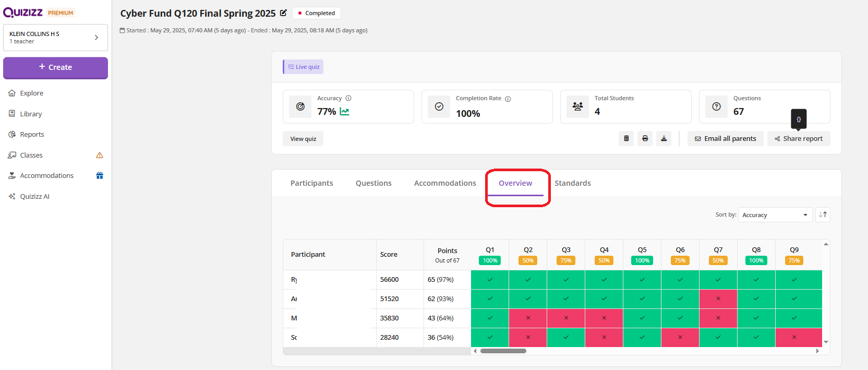Download the report using the download icon
The height and width of the screenshot is (370, 868).
coord(664,139)
